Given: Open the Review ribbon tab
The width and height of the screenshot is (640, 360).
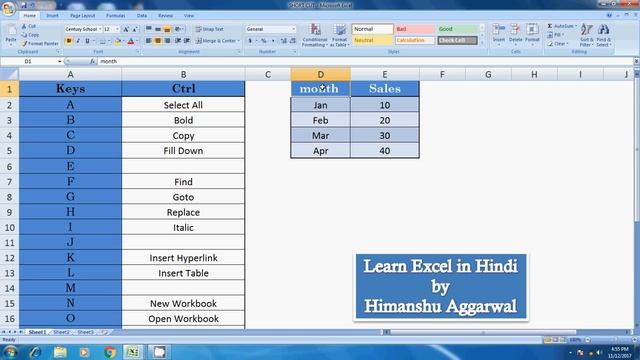Looking at the screenshot, I should point(165,16).
